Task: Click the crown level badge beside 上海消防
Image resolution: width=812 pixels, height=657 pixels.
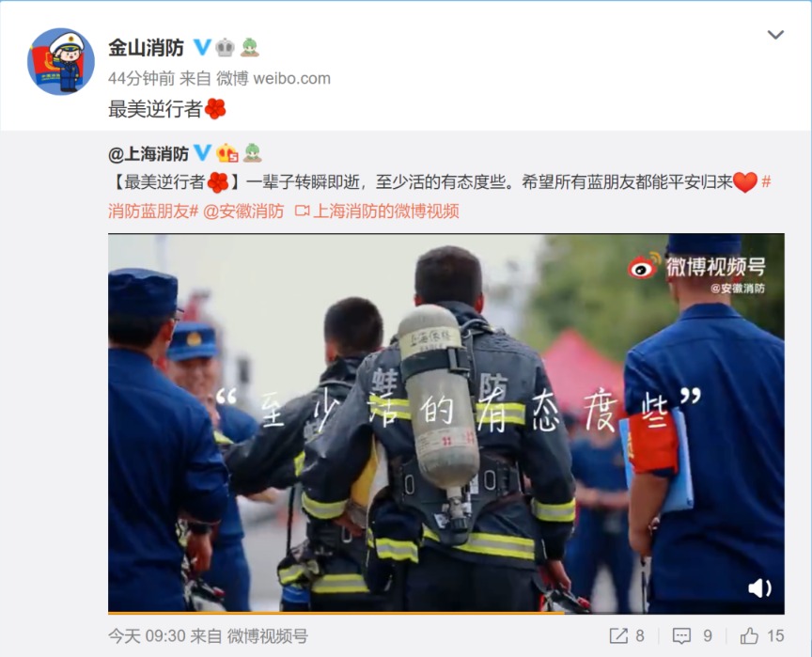Action: (226, 153)
